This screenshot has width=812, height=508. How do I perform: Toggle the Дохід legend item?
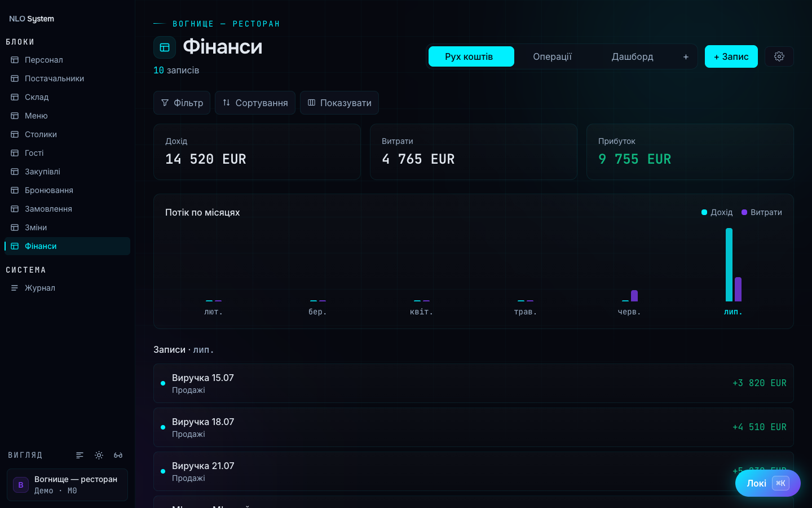pos(717,212)
